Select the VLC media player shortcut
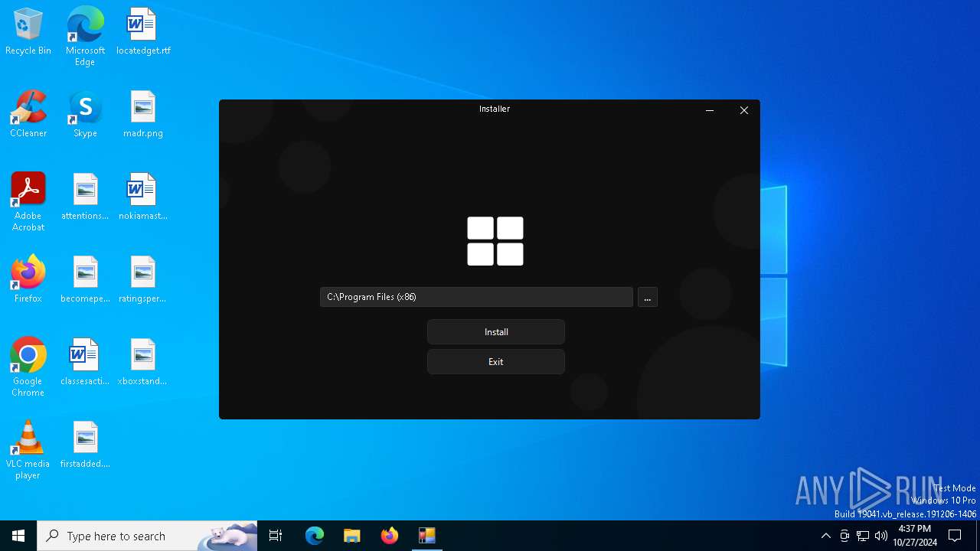980x551 pixels. [x=28, y=450]
